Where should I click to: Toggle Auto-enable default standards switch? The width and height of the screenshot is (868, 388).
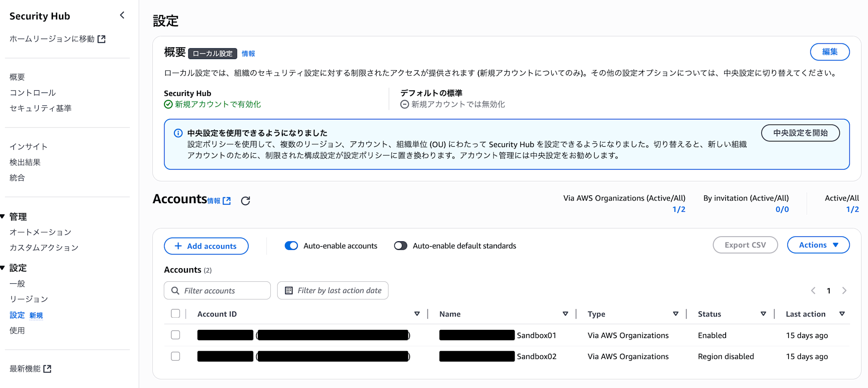[x=401, y=246]
